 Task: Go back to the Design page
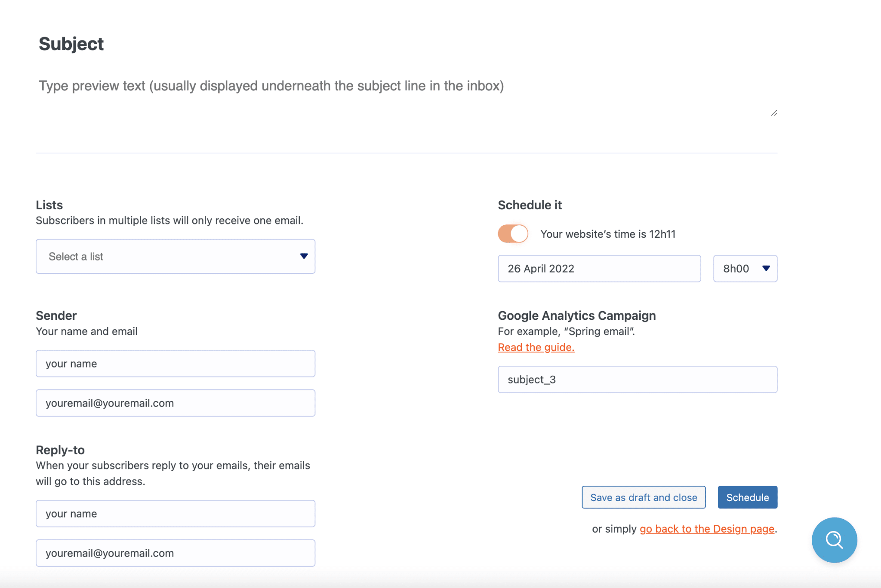pos(707,529)
